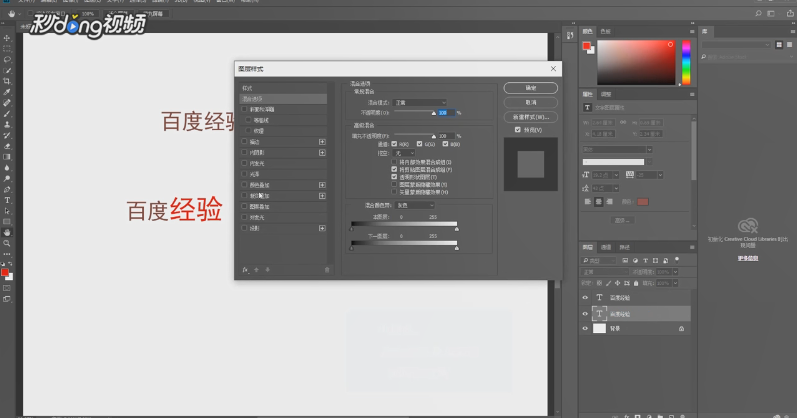797x418 pixels.
Task: Hide the Background layer visibility
Action: (x=585, y=329)
